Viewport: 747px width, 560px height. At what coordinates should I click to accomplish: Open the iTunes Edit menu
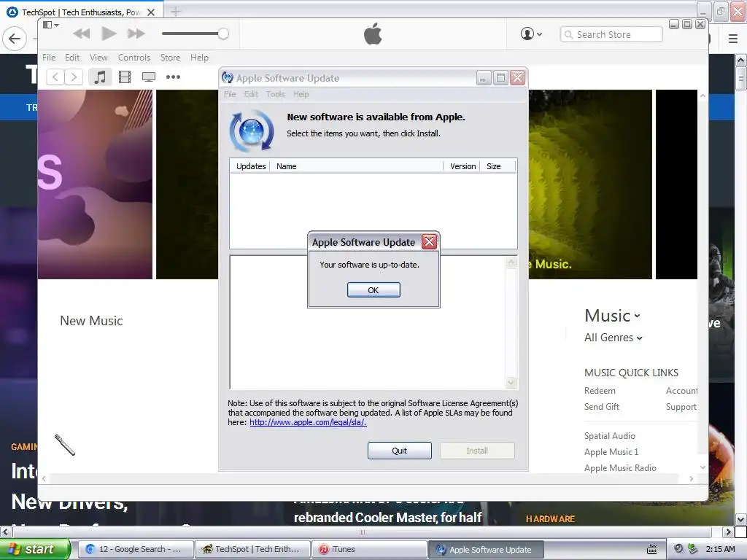(72, 57)
